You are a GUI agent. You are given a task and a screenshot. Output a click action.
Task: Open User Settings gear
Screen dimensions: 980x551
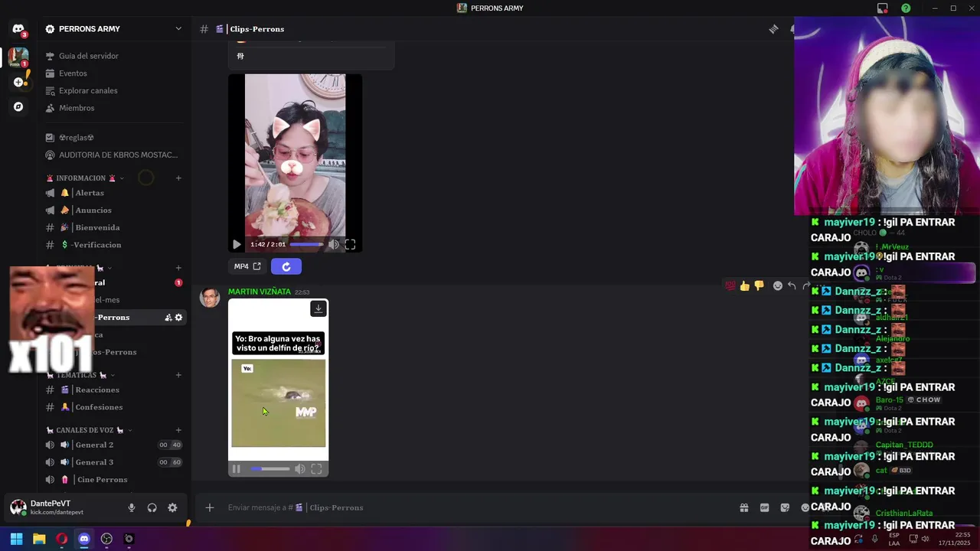pos(172,507)
